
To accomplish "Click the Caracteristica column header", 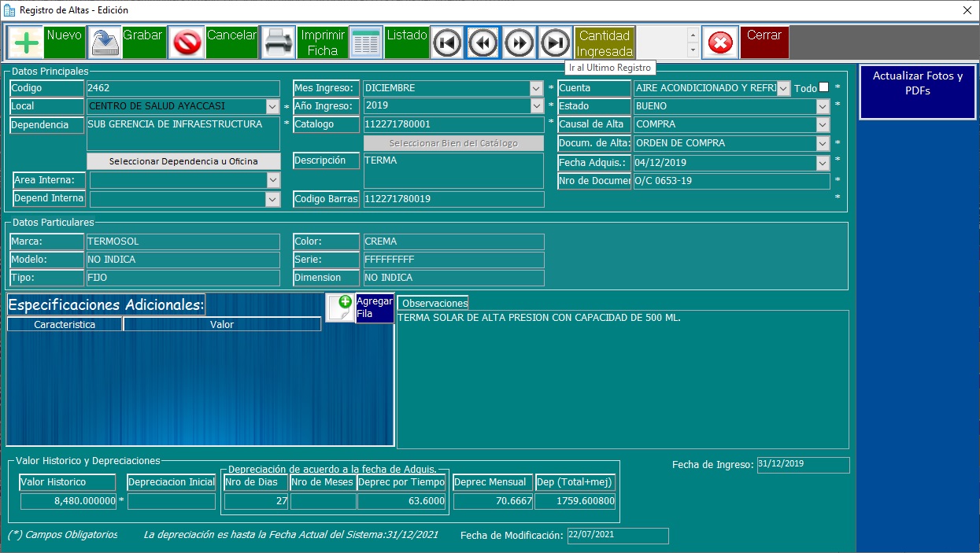I will [65, 324].
